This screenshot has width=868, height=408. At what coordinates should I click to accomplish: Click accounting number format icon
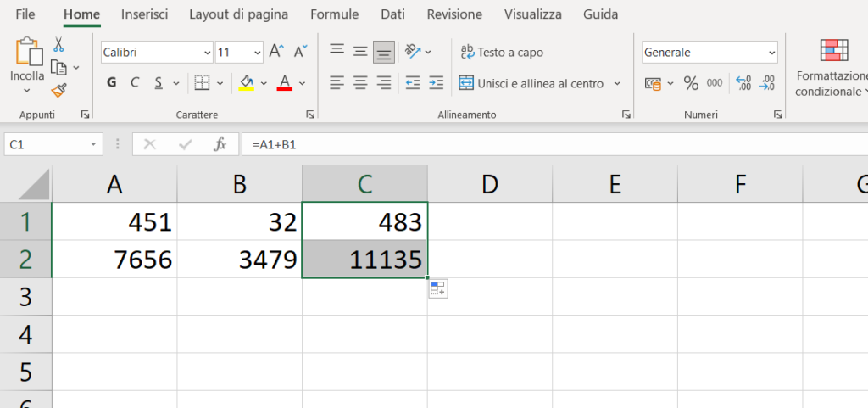654,84
